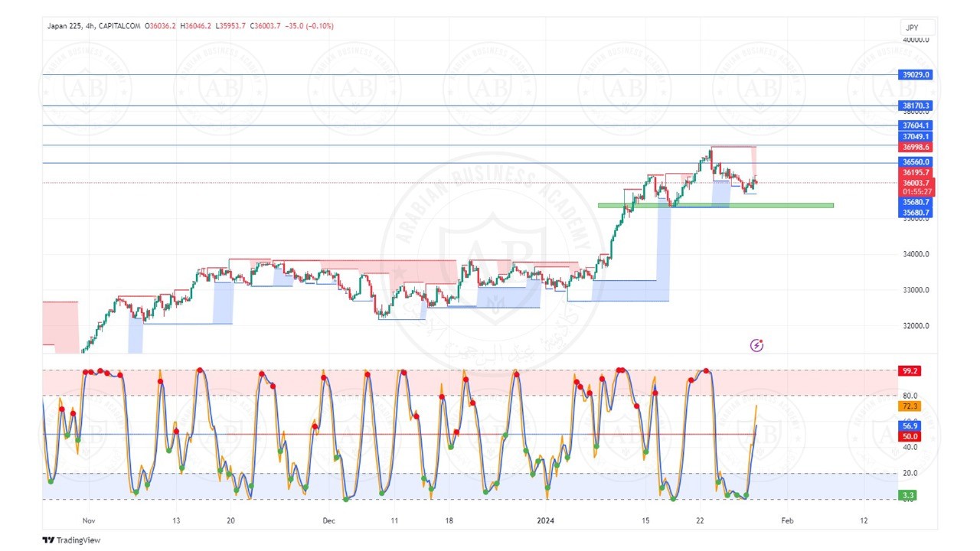The height and width of the screenshot is (551, 980).
Task: Click the 01:55:27 candle countdown
Action: pyautogui.click(x=916, y=192)
